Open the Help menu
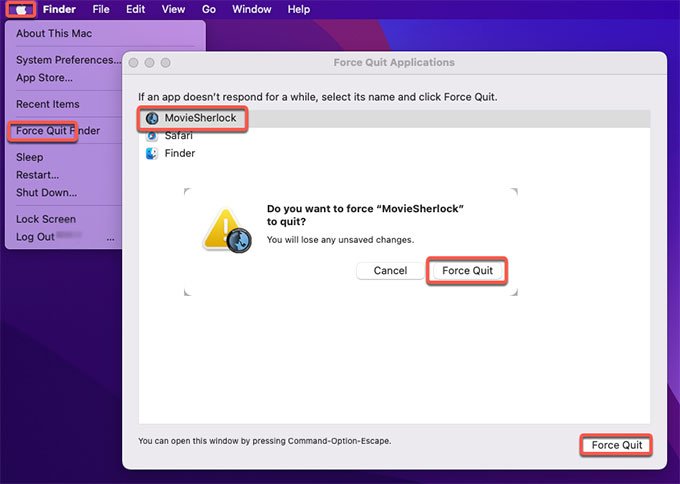 coord(298,9)
